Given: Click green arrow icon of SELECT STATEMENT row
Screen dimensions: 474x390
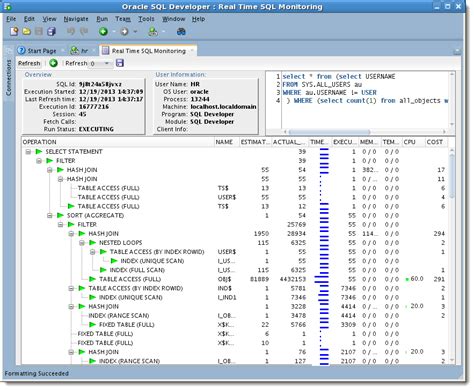Looking at the screenshot, I should click(39, 152).
